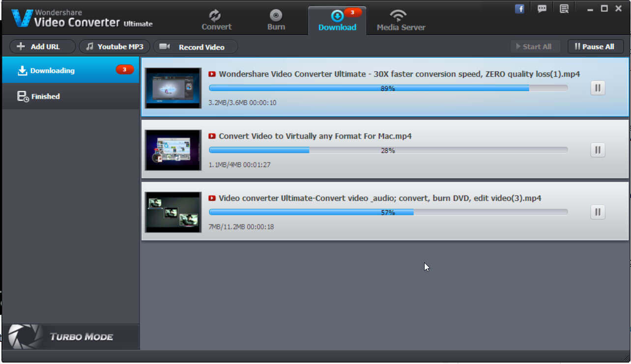631x364 pixels.
Task: Click YouTube icon of burn DVD item
Action: [212, 198]
